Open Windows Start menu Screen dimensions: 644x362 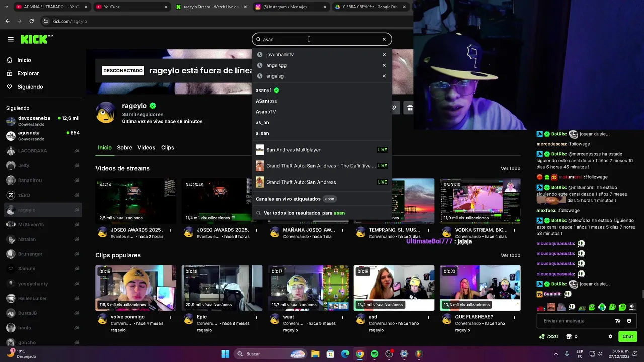pyautogui.click(x=225, y=354)
